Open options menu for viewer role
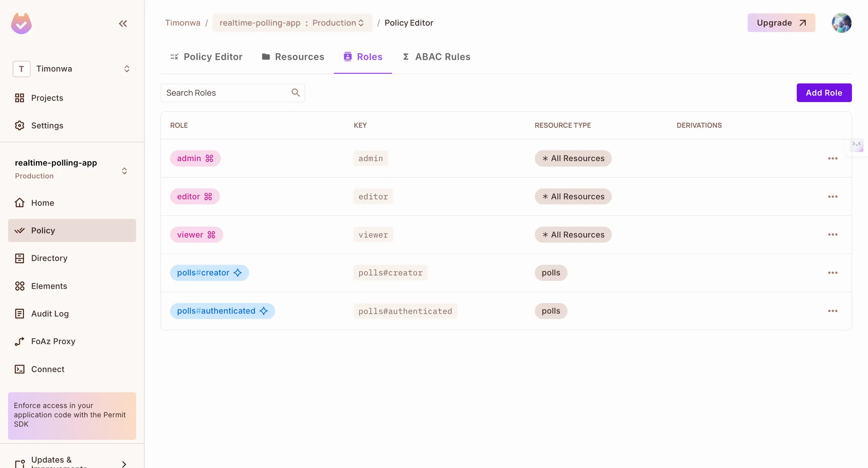The width and height of the screenshot is (868, 468). [x=832, y=235]
